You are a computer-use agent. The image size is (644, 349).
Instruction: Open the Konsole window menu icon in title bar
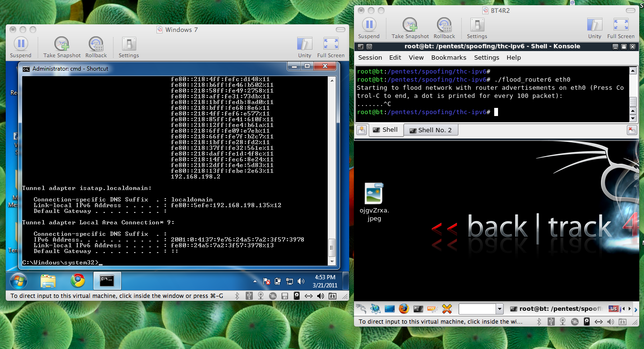click(361, 46)
